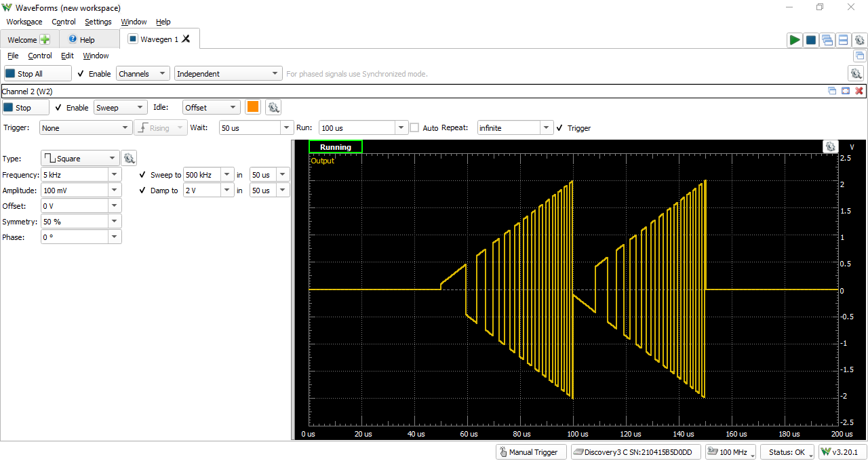Open the Independent synchronization mode dropdown
This screenshot has height=461, width=868.
[x=228, y=74]
